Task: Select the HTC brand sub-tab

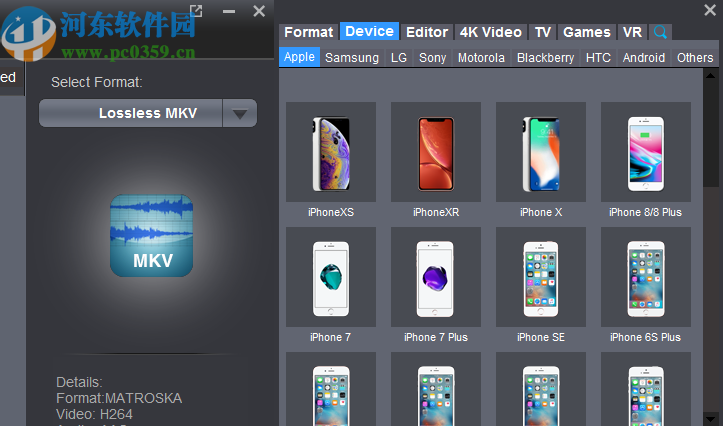Action: [x=598, y=58]
